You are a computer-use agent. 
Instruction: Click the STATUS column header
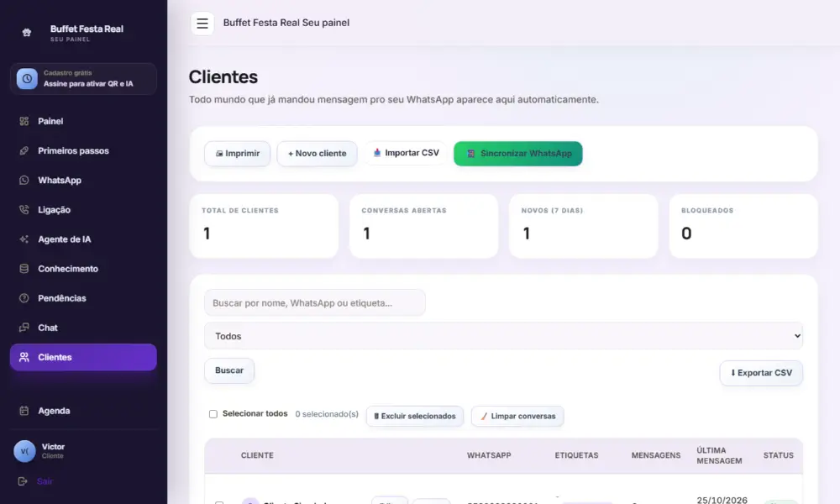tap(779, 455)
